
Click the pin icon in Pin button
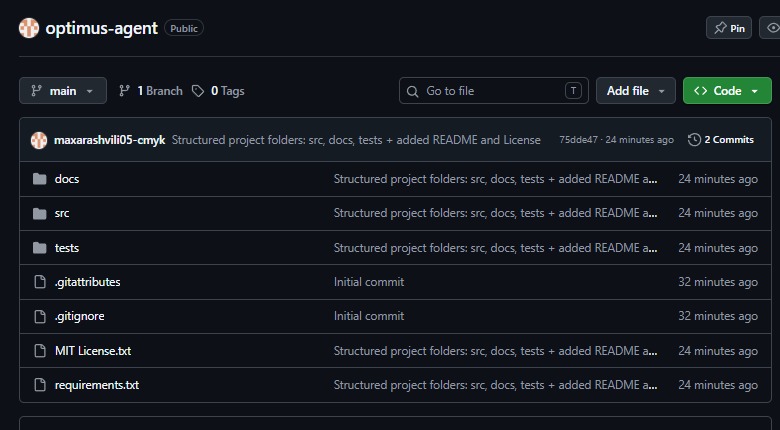click(720, 28)
